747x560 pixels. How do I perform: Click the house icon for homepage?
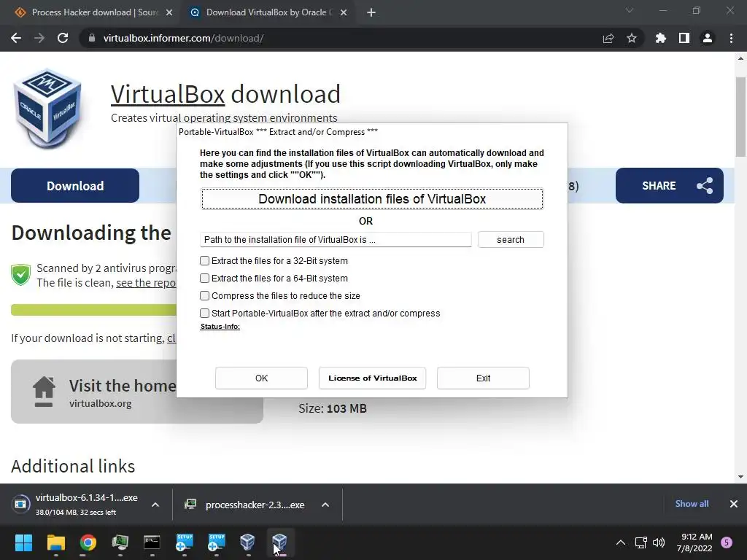click(44, 392)
